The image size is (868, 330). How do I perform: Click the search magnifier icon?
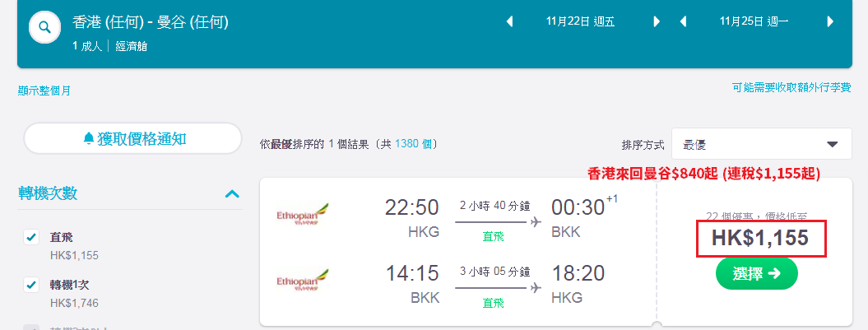pyautogui.click(x=44, y=26)
